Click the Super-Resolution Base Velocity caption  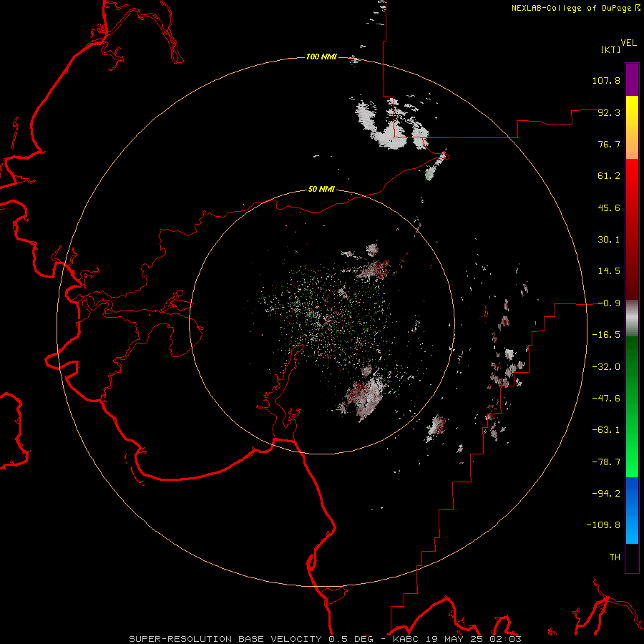tap(251, 639)
